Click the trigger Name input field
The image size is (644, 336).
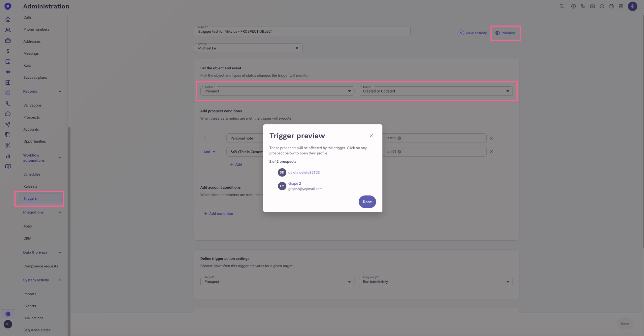pos(302,32)
